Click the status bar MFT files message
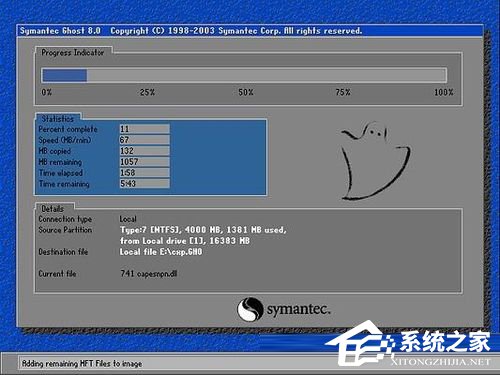Image resolution: width=500 pixels, height=375 pixels. 82,363
